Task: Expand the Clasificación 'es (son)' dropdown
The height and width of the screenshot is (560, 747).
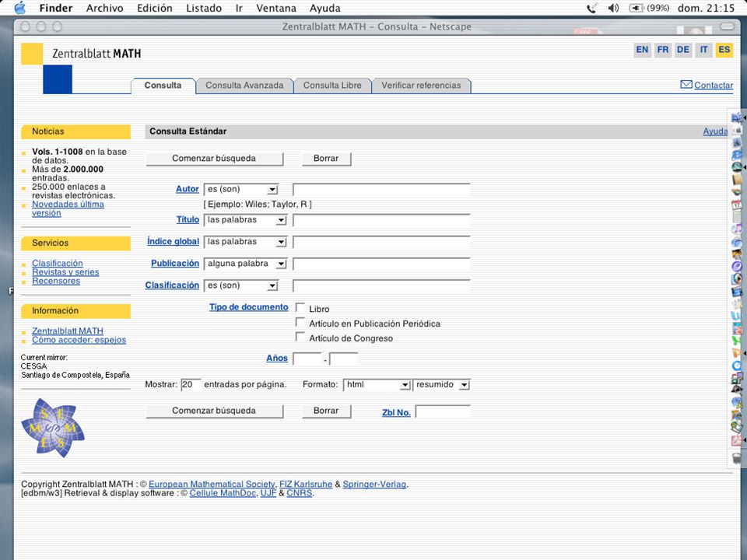Action: pyautogui.click(x=241, y=285)
